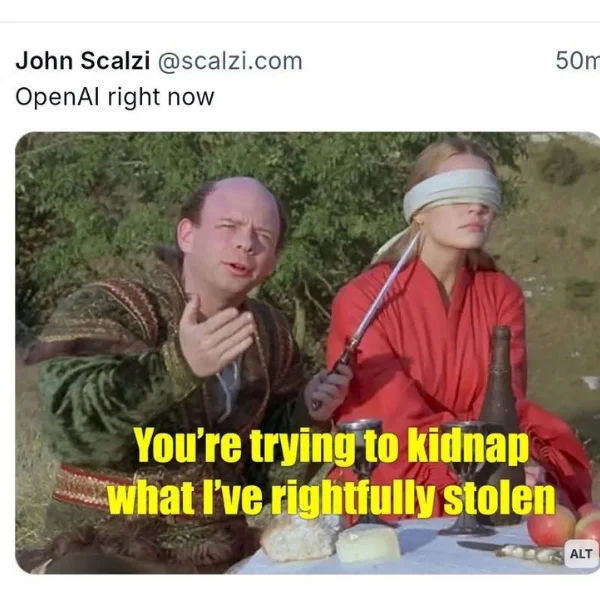Click the man's raised open hand
This screenshot has height=600, width=600.
point(216,337)
